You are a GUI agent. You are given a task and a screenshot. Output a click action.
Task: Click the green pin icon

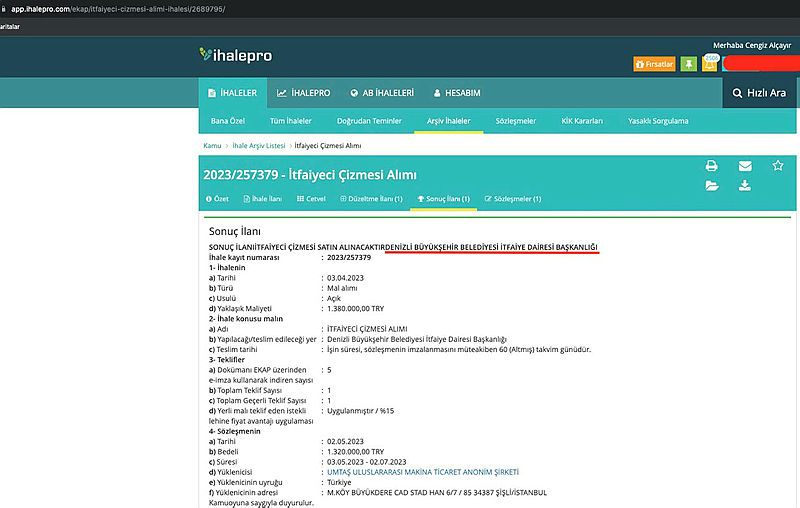coord(689,64)
